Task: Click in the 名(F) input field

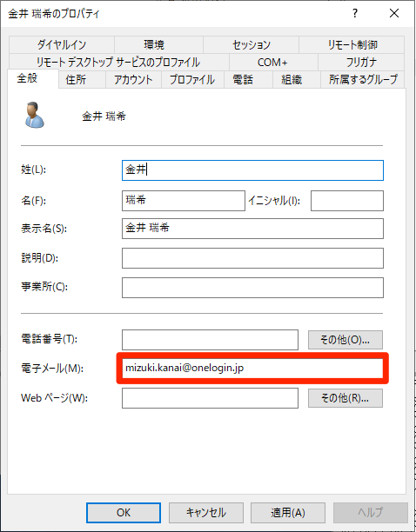Action: 184,201
